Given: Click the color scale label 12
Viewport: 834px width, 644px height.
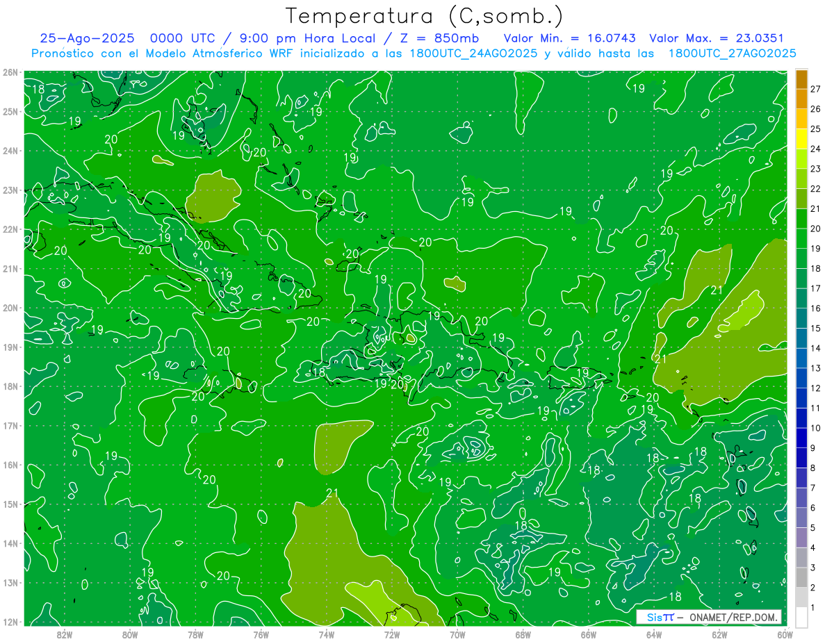Looking at the screenshot, I should (x=815, y=388).
